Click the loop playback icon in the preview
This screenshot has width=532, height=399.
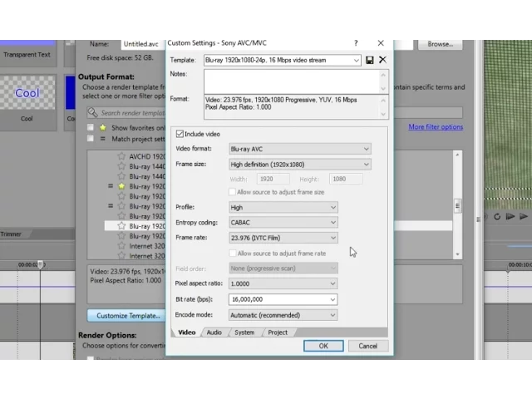pos(497,217)
